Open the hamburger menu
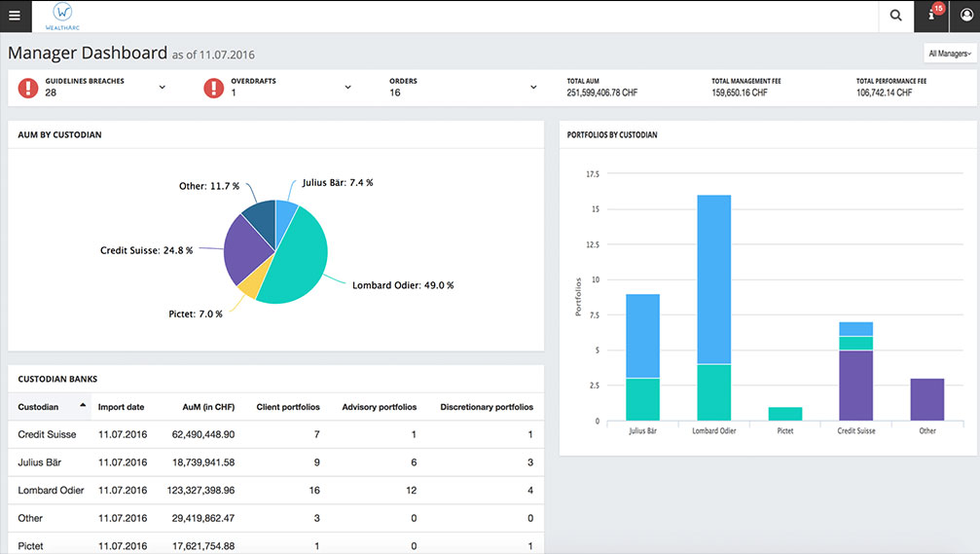This screenshot has width=980, height=554. 15,16
